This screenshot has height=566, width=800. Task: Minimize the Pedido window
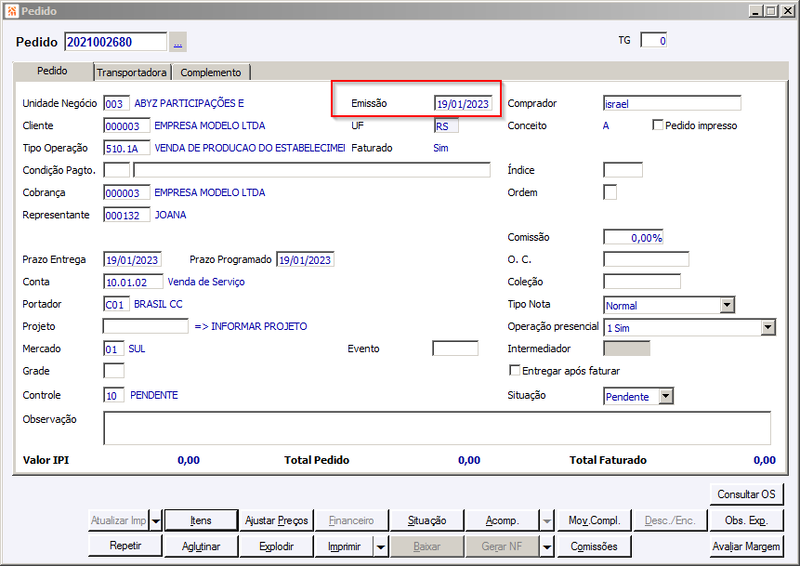click(756, 11)
